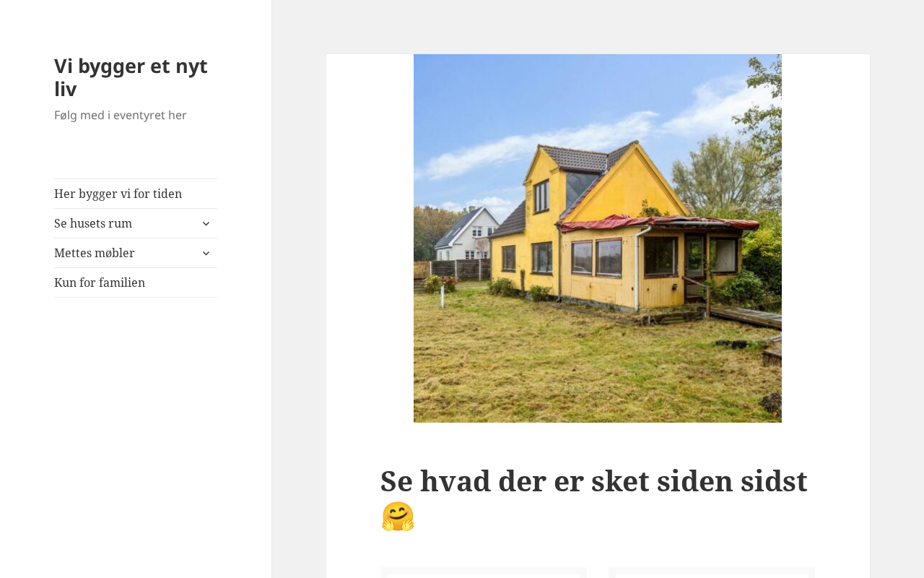The height and width of the screenshot is (578, 924).
Task: Click the right partially visible card below heading
Action: coord(712,573)
